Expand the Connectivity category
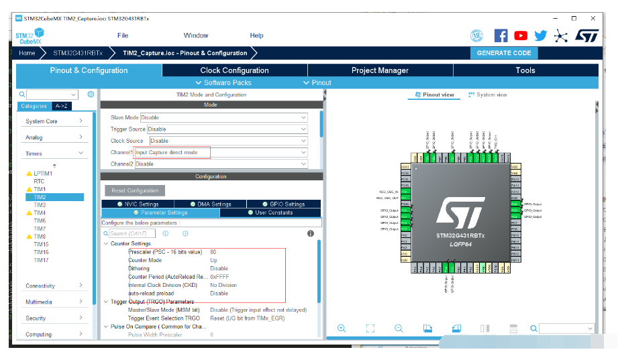This screenshot has width=618, height=364. tap(54, 286)
